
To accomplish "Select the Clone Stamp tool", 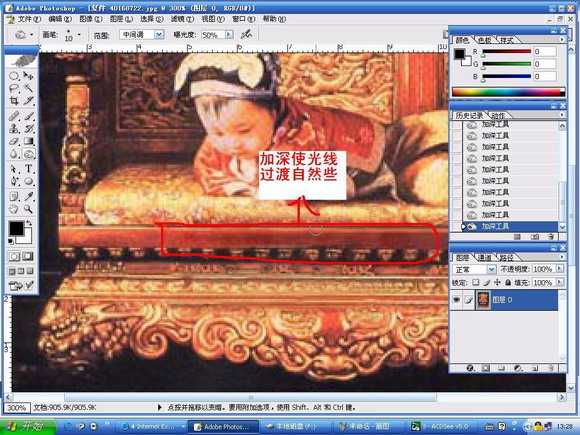I will [14, 129].
